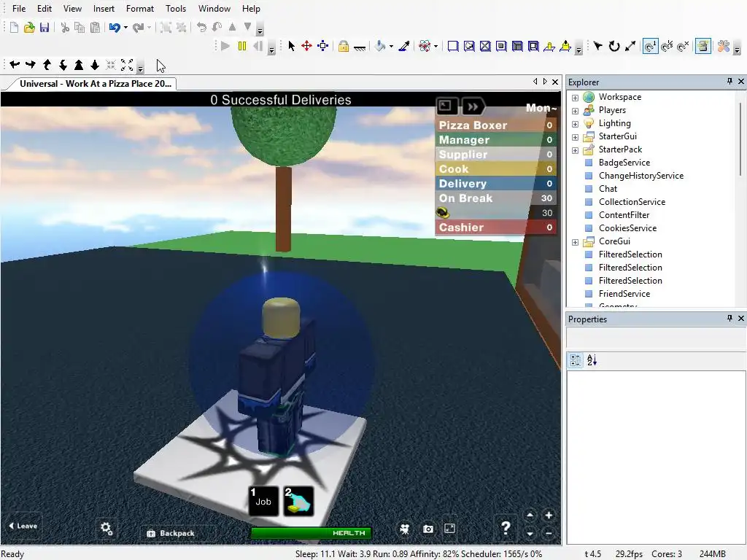Undo the last action

coord(115,28)
